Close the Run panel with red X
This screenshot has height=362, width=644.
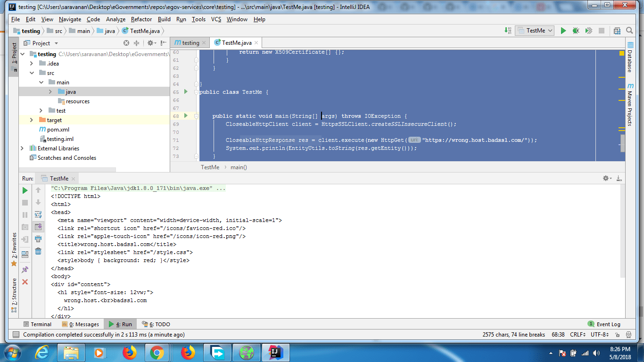[25, 282]
